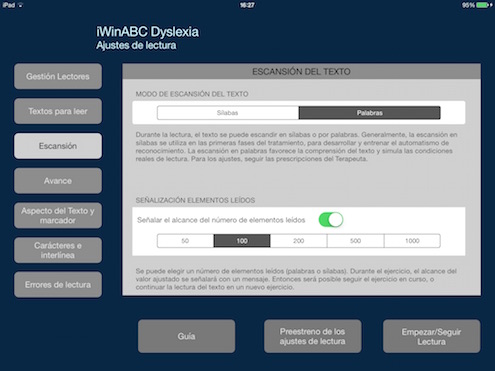
Task: Open the Errores de lectura section
Action: click(58, 285)
